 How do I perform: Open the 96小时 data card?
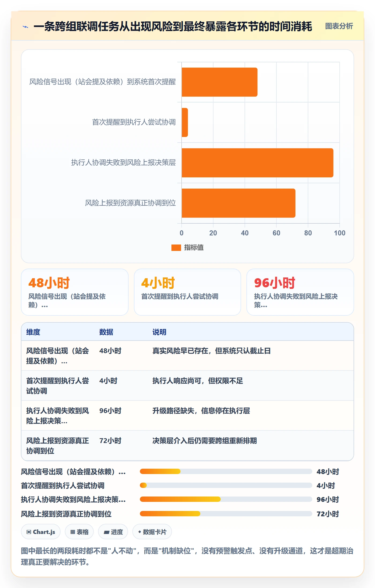point(300,292)
